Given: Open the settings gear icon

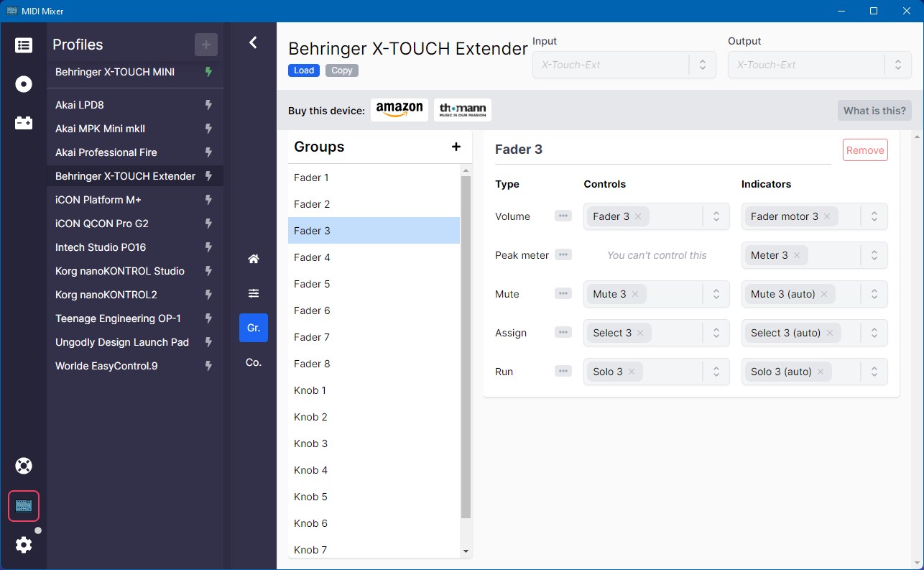Looking at the screenshot, I should (24, 545).
